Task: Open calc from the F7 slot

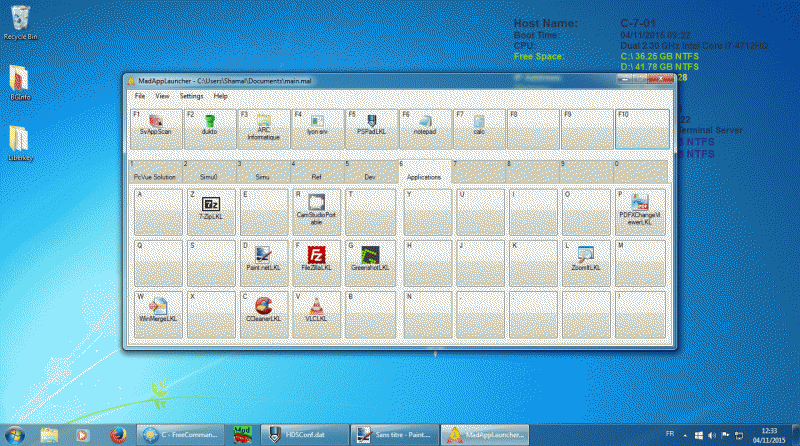Action: [480, 129]
